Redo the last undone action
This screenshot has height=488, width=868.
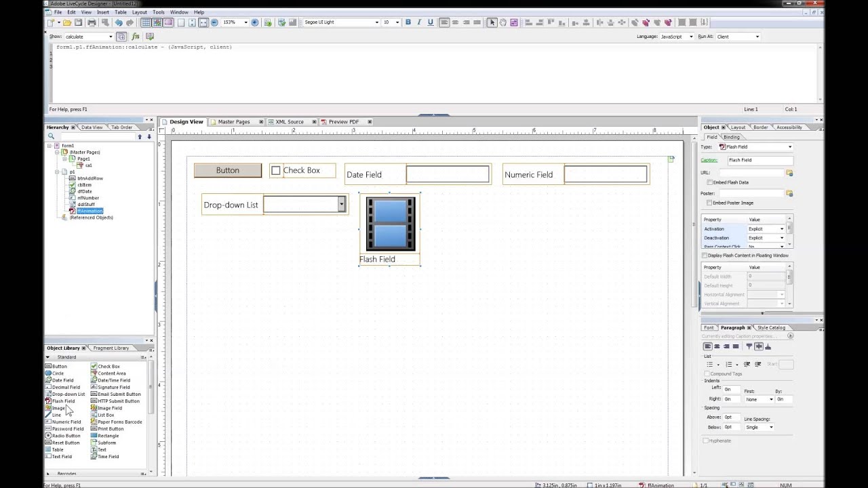130,22
